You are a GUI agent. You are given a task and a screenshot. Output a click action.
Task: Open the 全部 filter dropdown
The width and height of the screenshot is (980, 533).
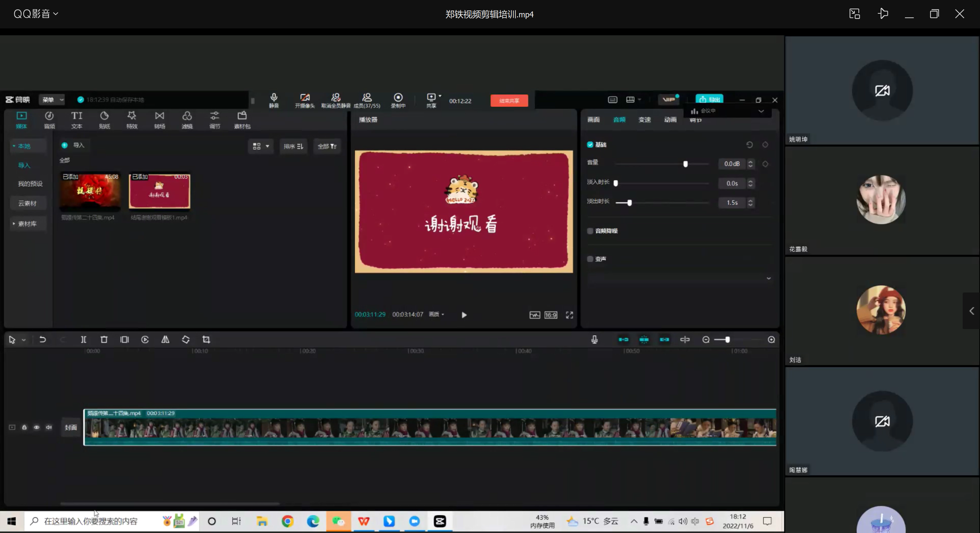click(327, 146)
